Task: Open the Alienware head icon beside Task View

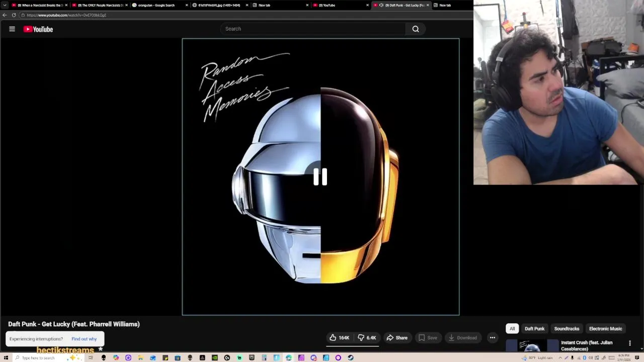Action: click(x=104, y=357)
